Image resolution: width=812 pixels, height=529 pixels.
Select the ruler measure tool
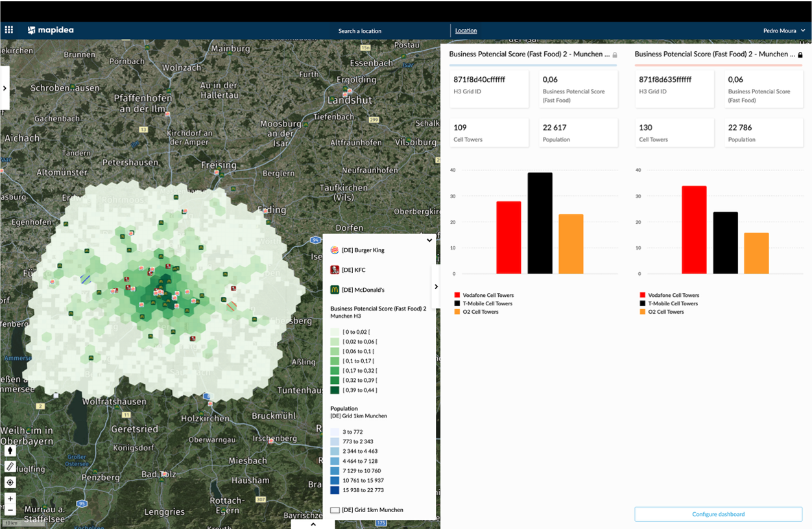coord(10,466)
